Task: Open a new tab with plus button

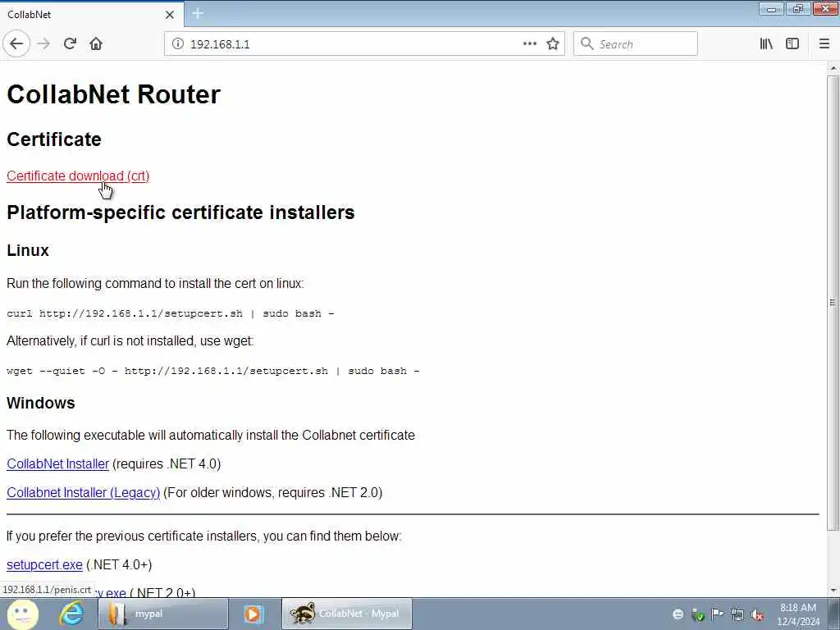Action: pyautogui.click(x=198, y=13)
